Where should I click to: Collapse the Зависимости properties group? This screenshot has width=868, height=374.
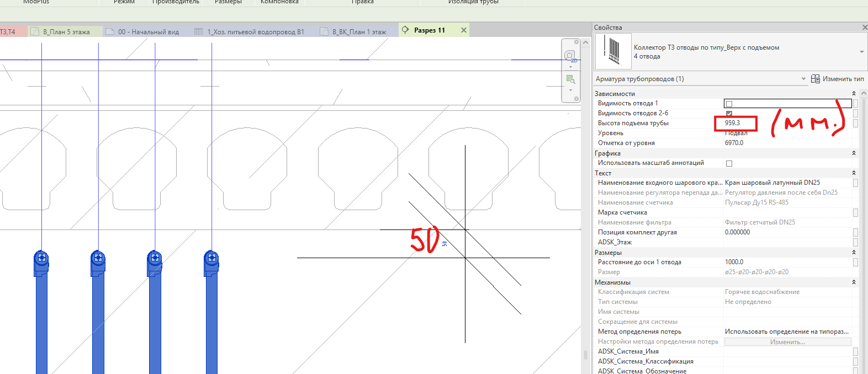point(854,94)
